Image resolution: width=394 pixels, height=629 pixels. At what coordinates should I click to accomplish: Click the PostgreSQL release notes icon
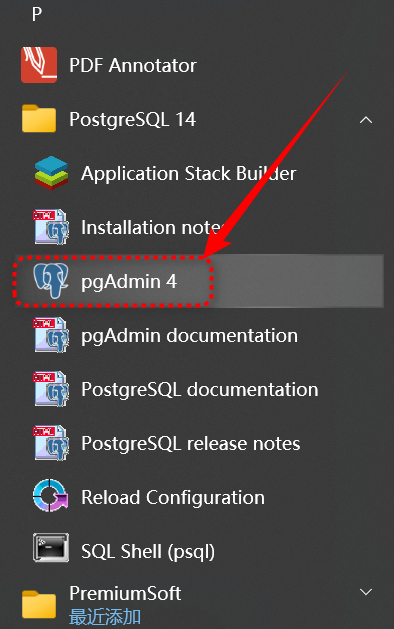tap(51, 443)
